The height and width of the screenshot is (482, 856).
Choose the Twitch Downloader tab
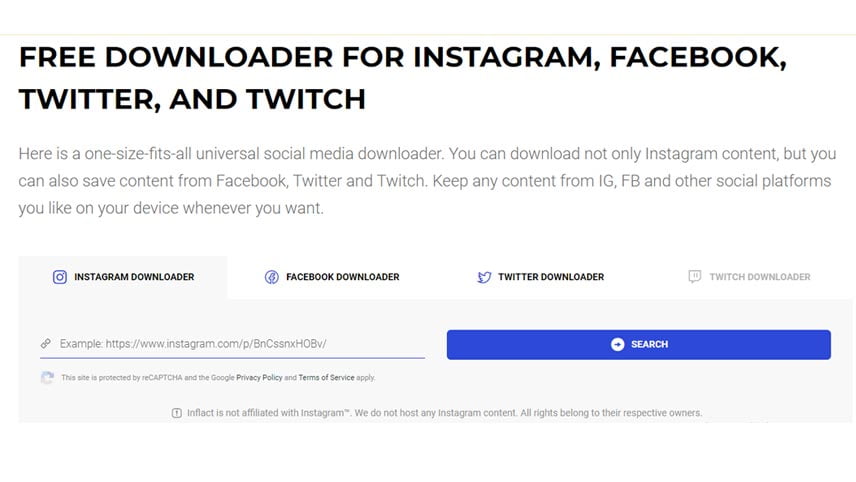click(x=749, y=277)
